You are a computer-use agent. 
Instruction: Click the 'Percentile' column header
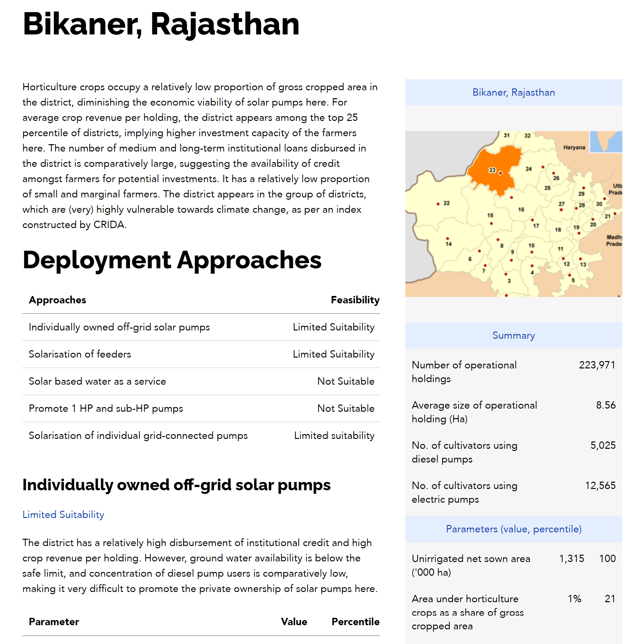(x=355, y=622)
